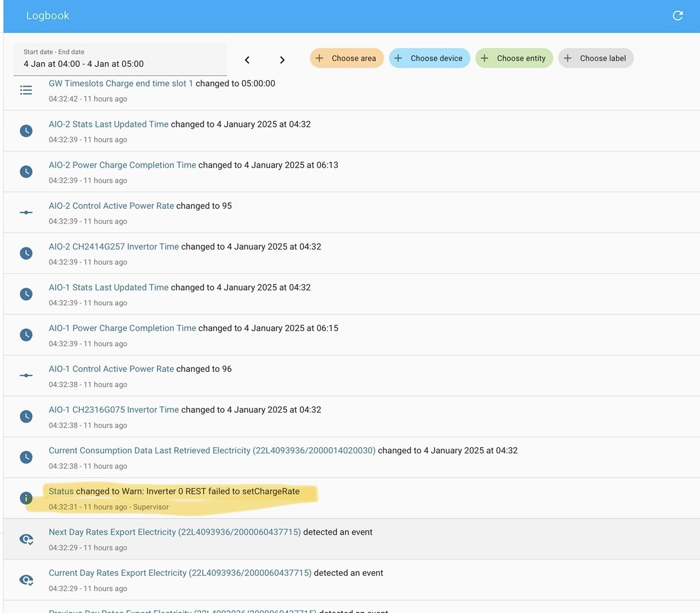
Task: Click the info icon next to Status Warn entry
Action: pos(26,498)
